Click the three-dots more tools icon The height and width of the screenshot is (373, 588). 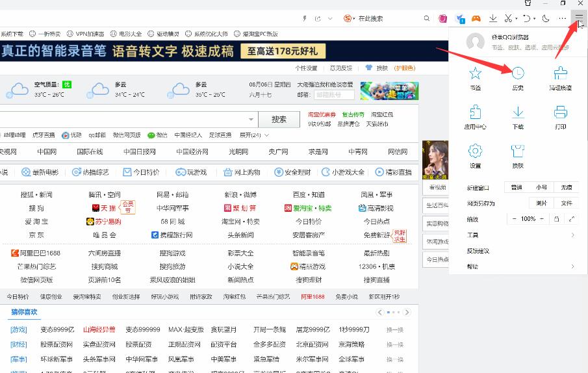click(x=562, y=18)
